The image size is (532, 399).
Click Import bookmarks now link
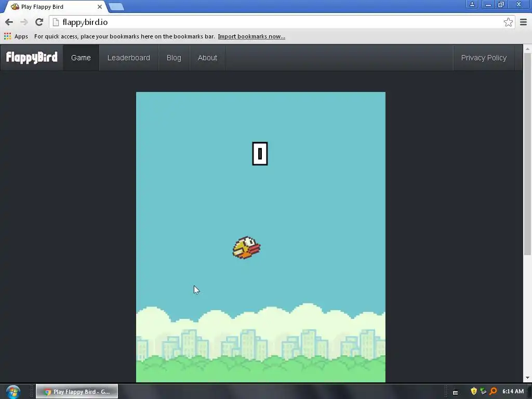[x=251, y=36]
